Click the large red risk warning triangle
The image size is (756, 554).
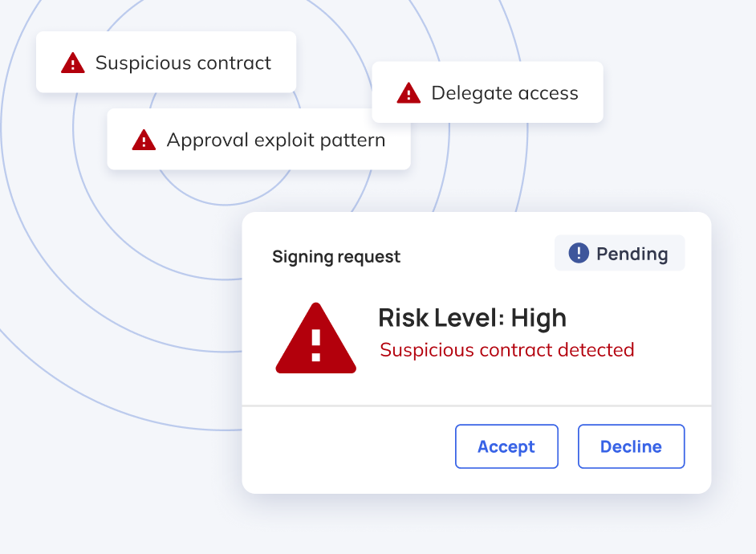[x=315, y=340]
